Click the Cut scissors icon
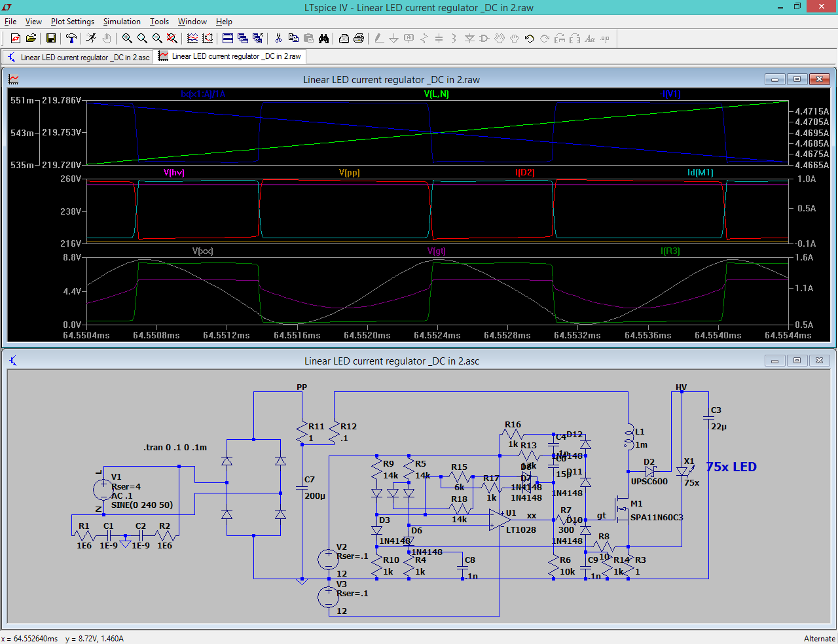838x644 pixels. (278, 39)
